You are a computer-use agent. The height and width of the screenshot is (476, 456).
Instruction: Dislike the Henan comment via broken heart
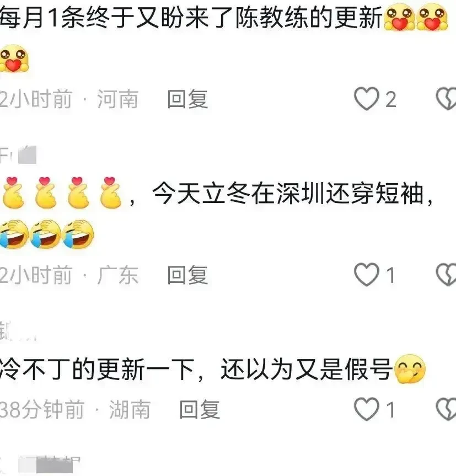coord(446,99)
